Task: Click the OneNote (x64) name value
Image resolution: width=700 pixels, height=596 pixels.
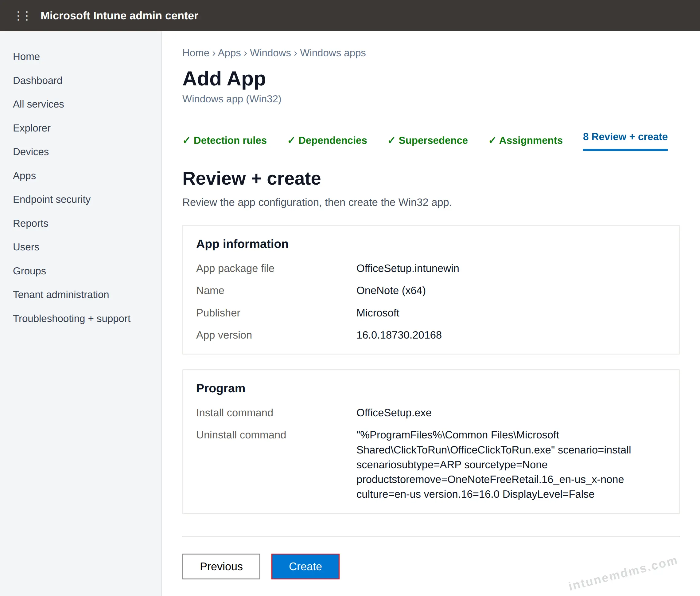Action: click(x=391, y=291)
